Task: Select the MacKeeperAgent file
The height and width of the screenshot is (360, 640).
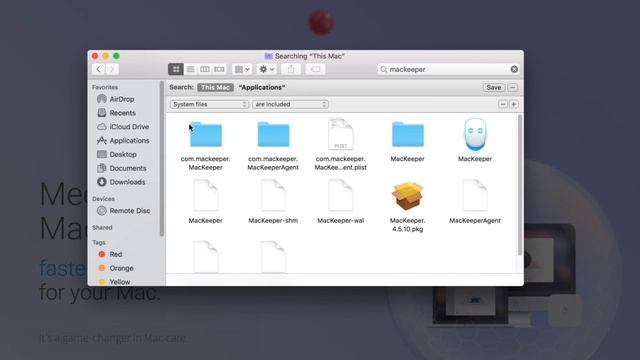Action: point(475,196)
